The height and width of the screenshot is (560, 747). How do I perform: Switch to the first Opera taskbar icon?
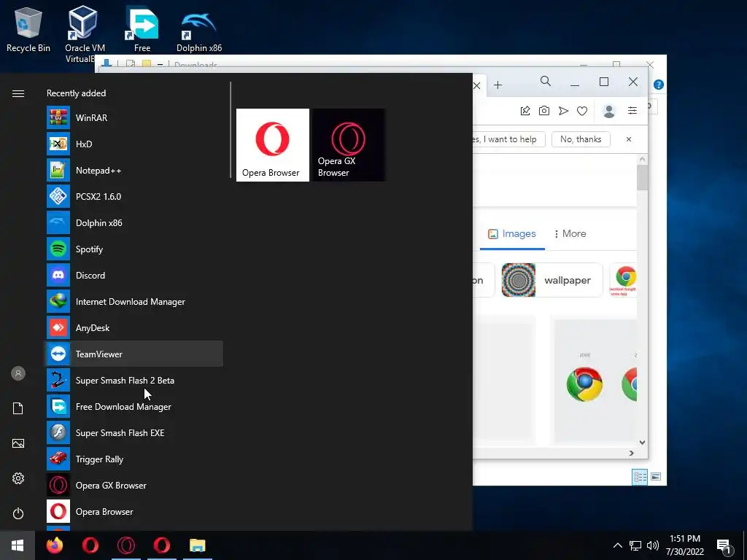(90, 545)
